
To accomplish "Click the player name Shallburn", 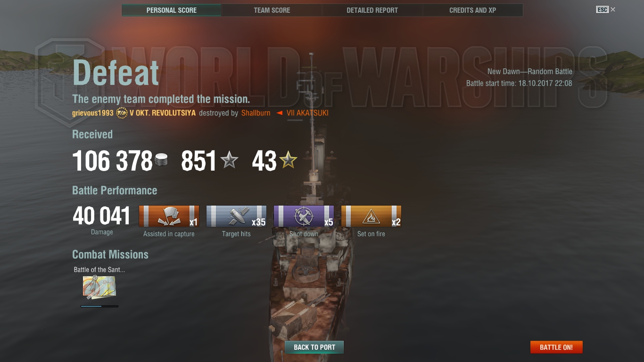I will (x=256, y=113).
